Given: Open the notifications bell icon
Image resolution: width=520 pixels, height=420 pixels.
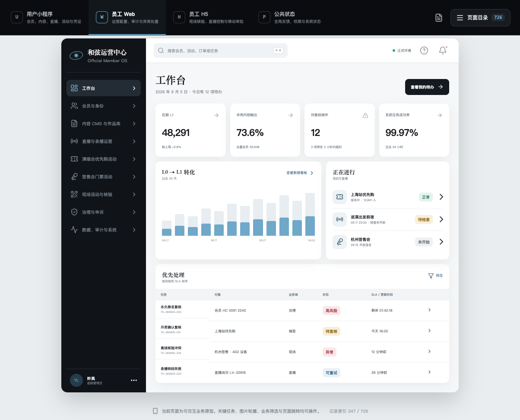Looking at the screenshot, I should 443,51.
